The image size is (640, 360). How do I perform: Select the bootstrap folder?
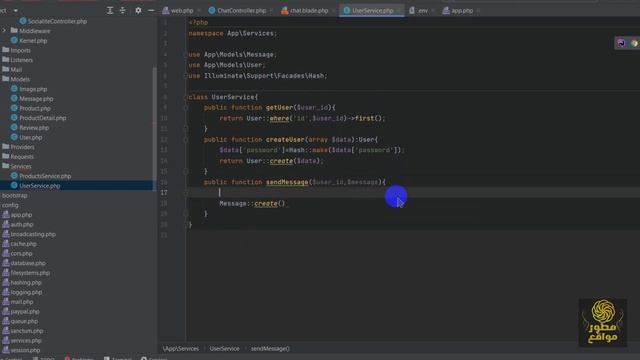point(14,196)
